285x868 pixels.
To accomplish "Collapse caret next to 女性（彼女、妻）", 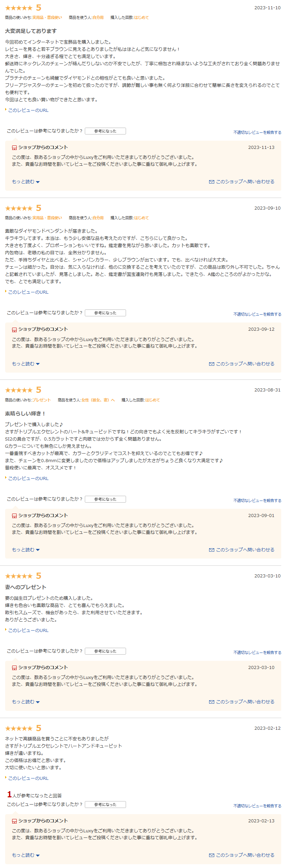I will click(x=113, y=400).
